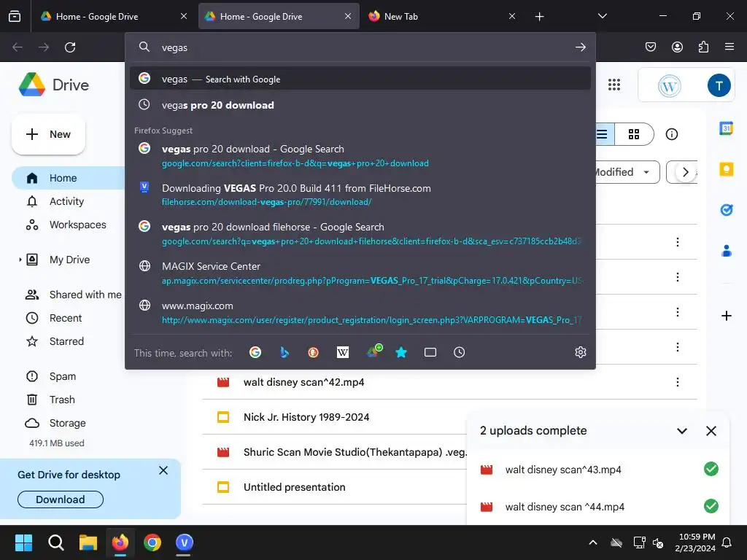Open Google Contacts side panel
This screenshot has width=747, height=560.
[x=726, y=251]
